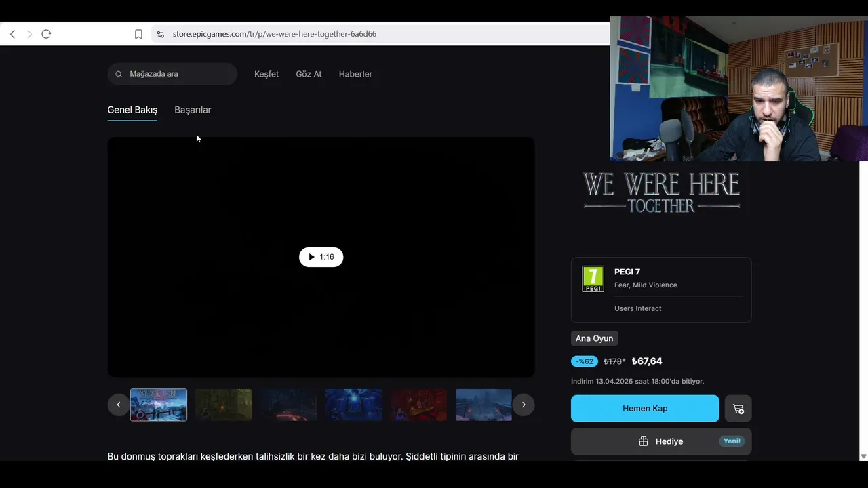Screen dimensions: 868x488
Task: Select the sixth snowy landscape thumbnail
Action: [x=484, y=405]
